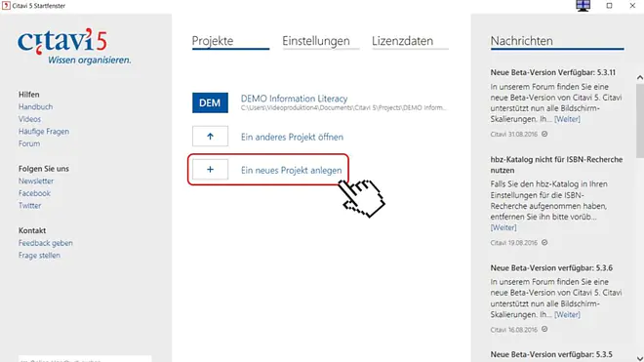Click the Citavi title bar app icon
The height and width of the screenshot is (362, 644).
(6, 5)
